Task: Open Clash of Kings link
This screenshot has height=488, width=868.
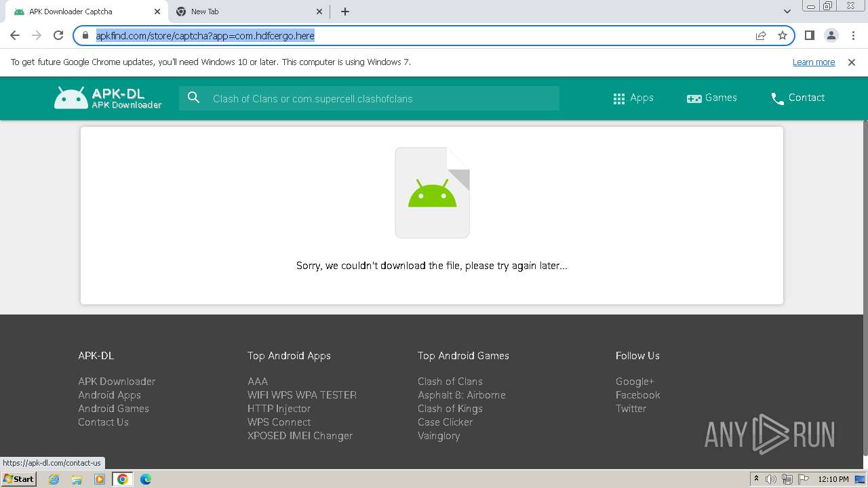Action: pyautogui.click(x=450, y=409)
